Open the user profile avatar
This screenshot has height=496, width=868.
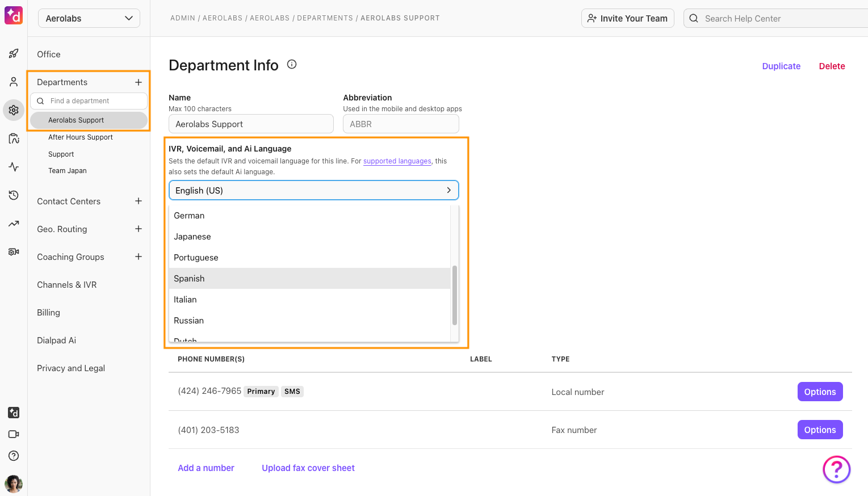pos(14,484)
